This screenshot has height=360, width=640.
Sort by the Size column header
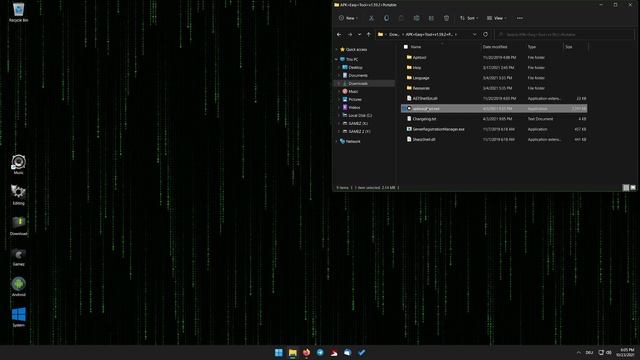coord(569,47)
